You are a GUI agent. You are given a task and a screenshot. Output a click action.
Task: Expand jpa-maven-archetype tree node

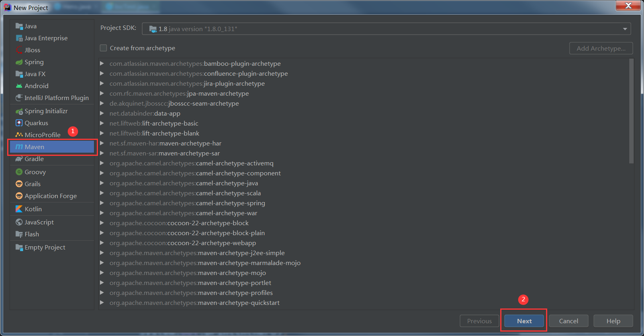(x=102, y=93)
